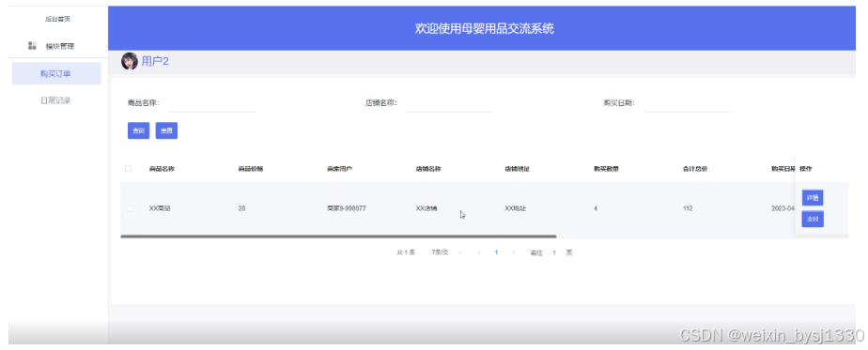Toggle the select-all checkbox in the table header

(129, 169)
